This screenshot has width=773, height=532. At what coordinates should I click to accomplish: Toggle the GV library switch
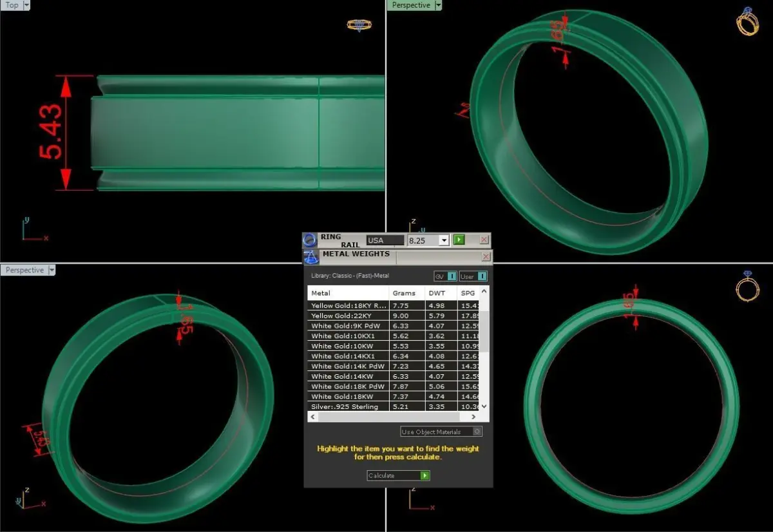[x=445, y=276]
